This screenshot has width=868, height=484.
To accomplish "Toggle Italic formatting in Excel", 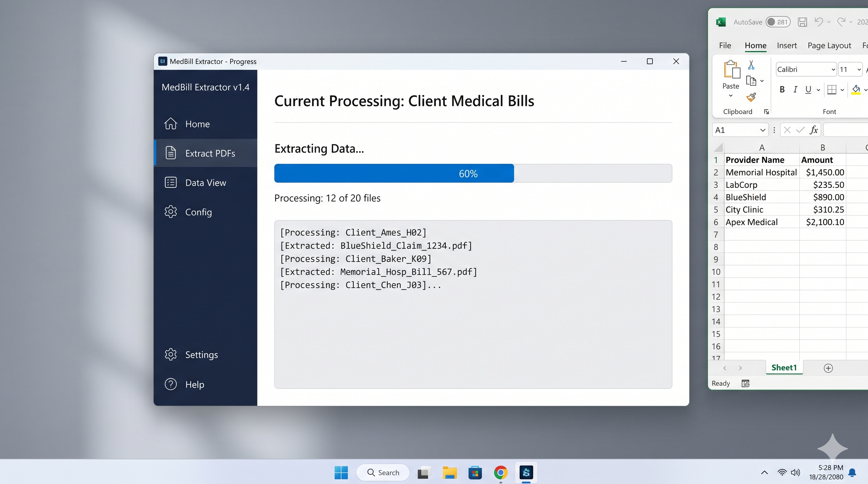I will pos(795,89).
